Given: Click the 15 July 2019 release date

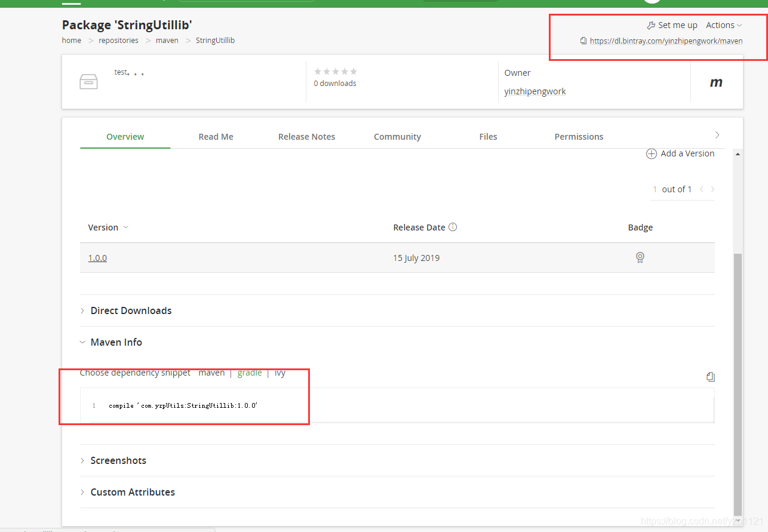Looking at the screenshot, I should [x=416, y=258].
